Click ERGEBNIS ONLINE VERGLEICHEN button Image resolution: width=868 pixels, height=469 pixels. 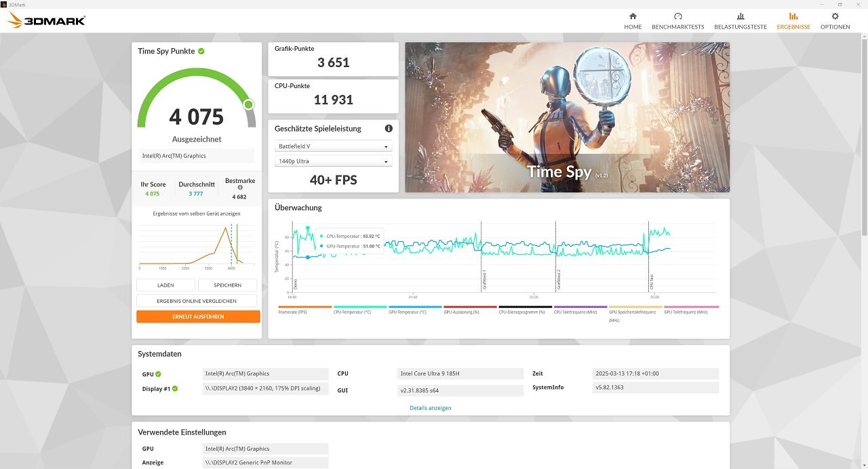pyautogui.click(x=197, y=301)
